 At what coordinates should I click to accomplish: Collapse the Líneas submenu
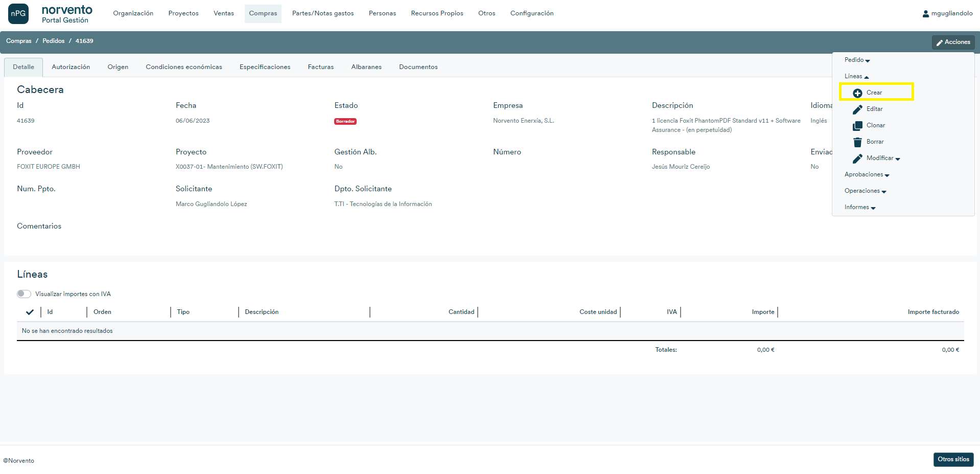[x=856, y=76]
